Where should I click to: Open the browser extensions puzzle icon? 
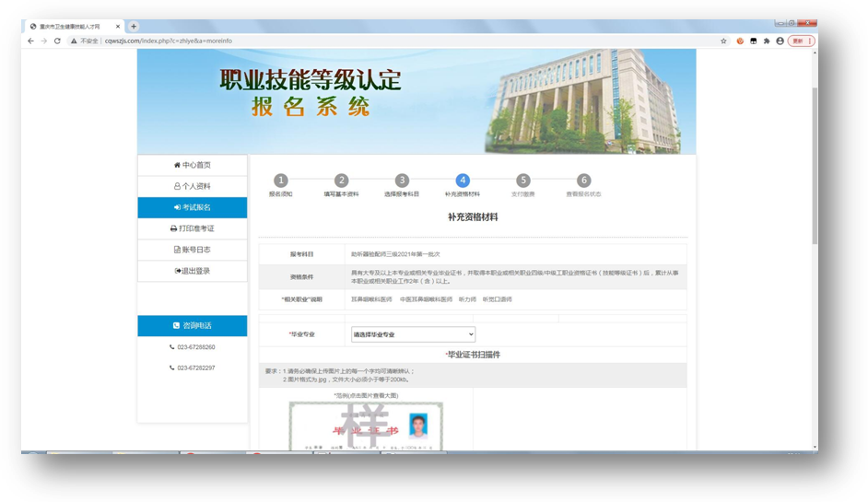pos(767,41)
